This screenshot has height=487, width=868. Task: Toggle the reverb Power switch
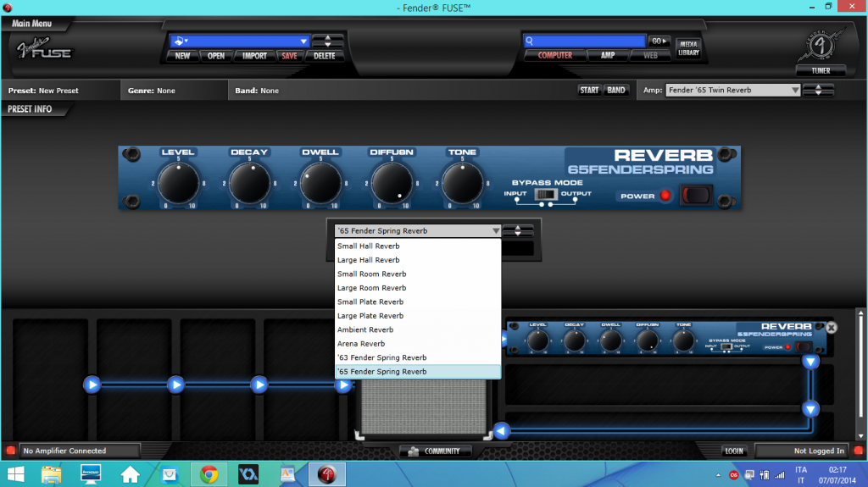[x=695, y=195]
